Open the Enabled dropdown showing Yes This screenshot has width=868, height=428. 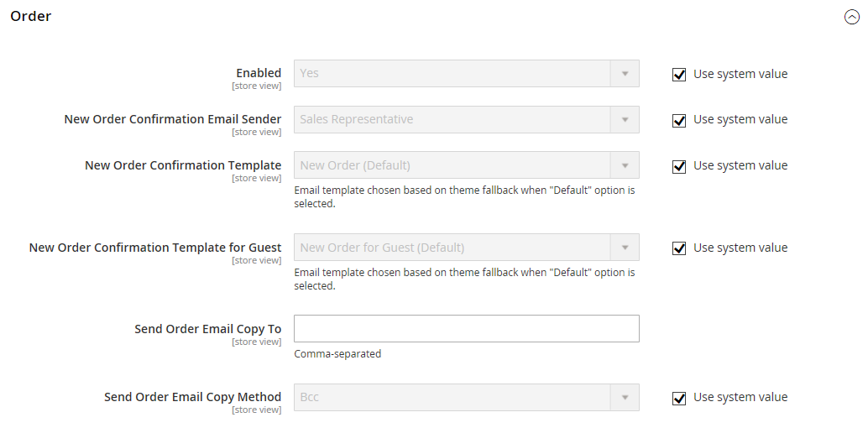point(453,74)
